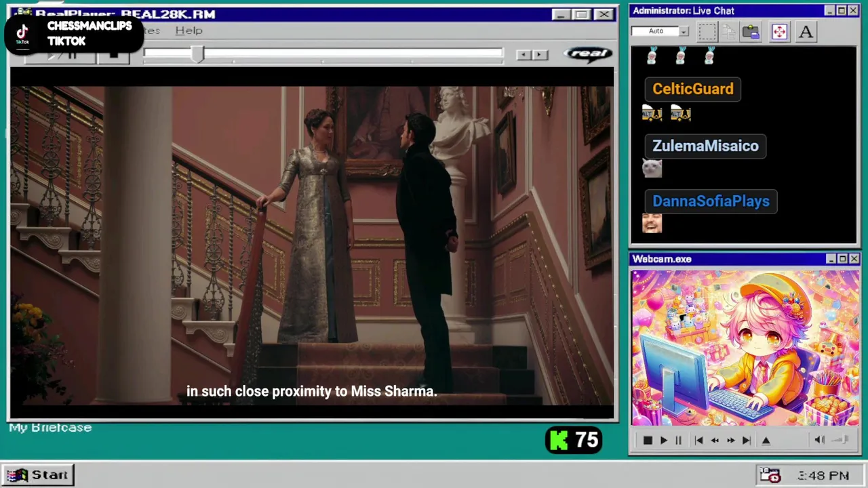Click the volume slider in Webcam.exe
The image size is (868, 488).
pos(840,440)
